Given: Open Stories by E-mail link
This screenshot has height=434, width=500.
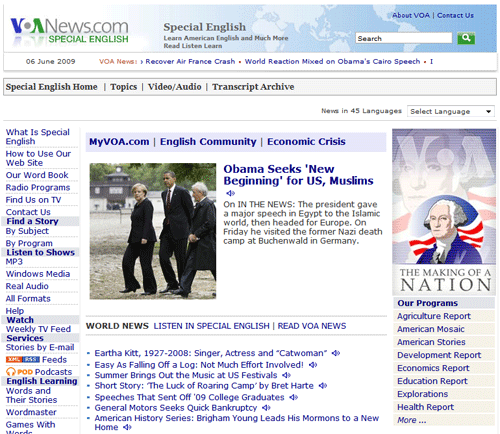Looking at the screenshot, I should click(x=40, y=347).
